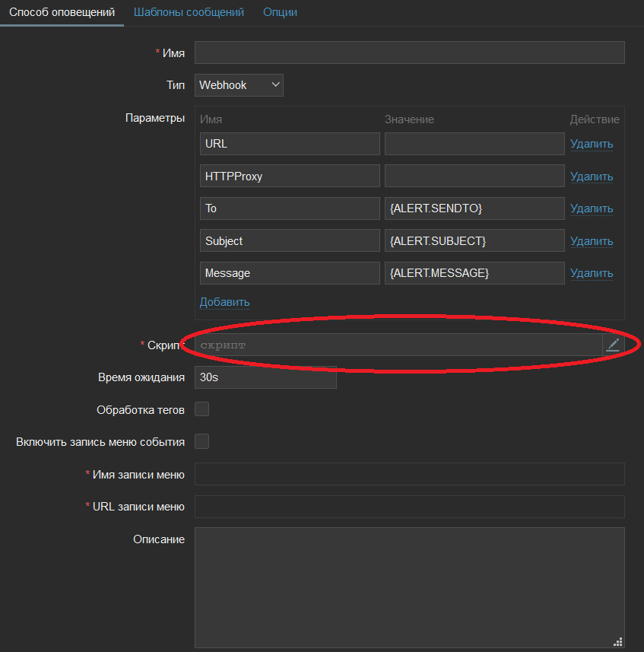Remove the Message parameter via Удалить
The image size is (644, 652).
pos(591,273)
